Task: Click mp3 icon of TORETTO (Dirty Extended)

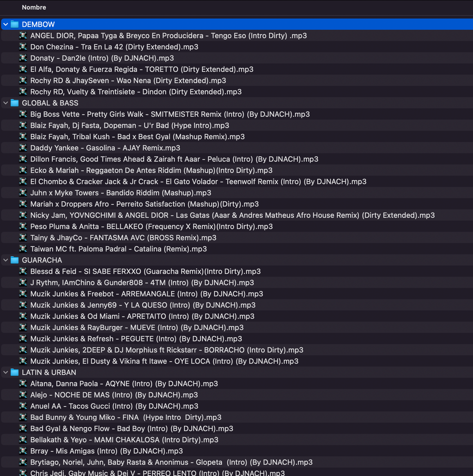Action: [23, 69]
